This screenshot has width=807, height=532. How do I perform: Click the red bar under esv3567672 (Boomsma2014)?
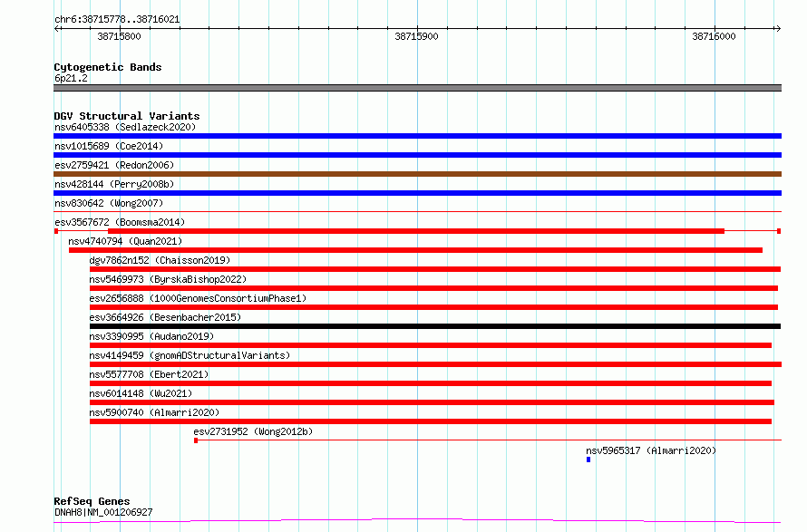coord(416,231)
